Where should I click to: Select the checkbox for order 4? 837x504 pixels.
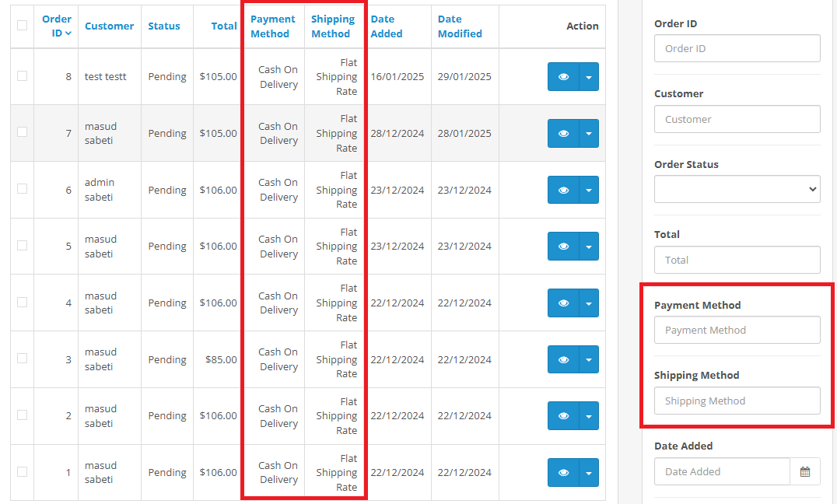tap(22, 303)
